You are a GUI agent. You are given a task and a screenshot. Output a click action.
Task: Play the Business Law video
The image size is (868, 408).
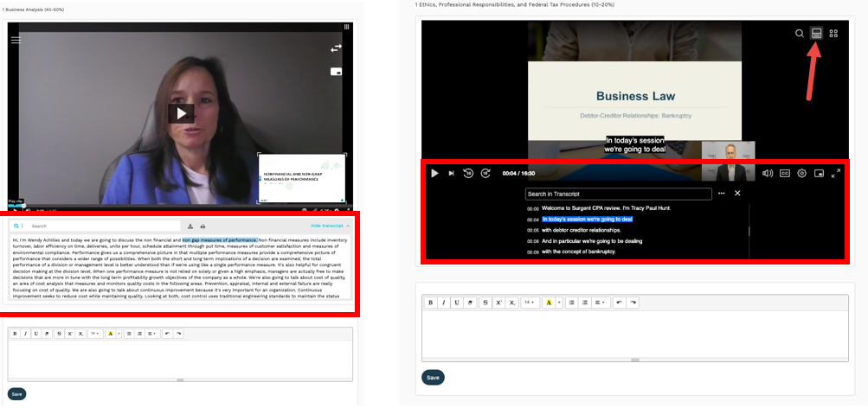[x=434, y=173]
